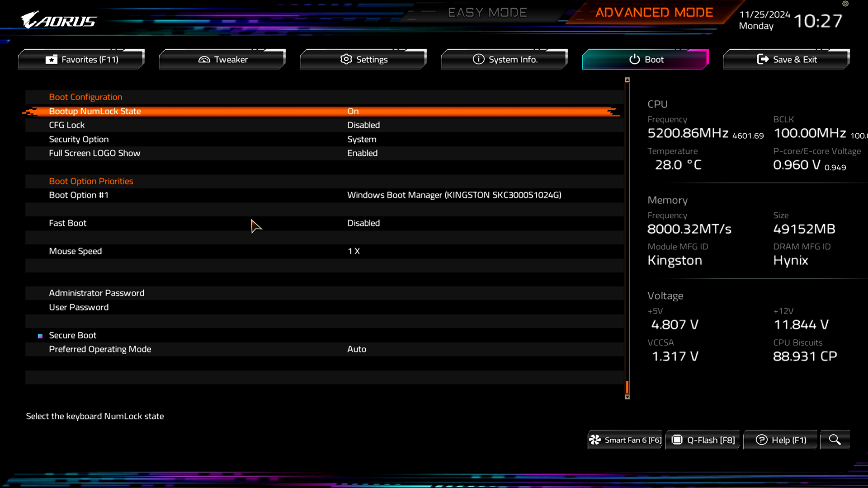Expand Boot Option Priorities section
Image resolution: width=868 pixels, height=488 pixels.
90,181
